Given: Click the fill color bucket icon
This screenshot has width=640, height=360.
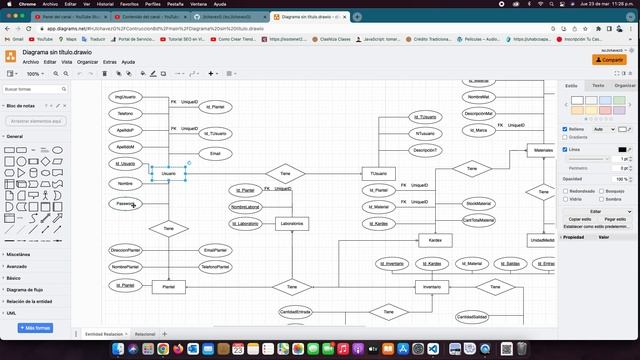Looking at the screenshot, I should click(143, 74).
